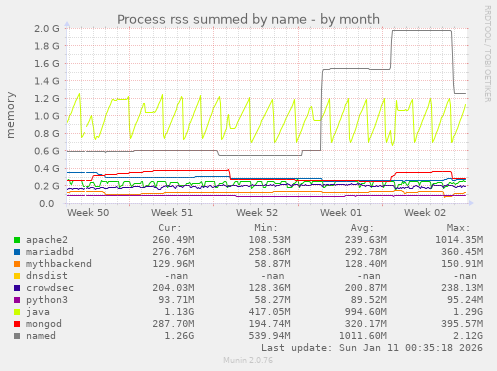Click mongod average value 320.17M

pos(366,324)
